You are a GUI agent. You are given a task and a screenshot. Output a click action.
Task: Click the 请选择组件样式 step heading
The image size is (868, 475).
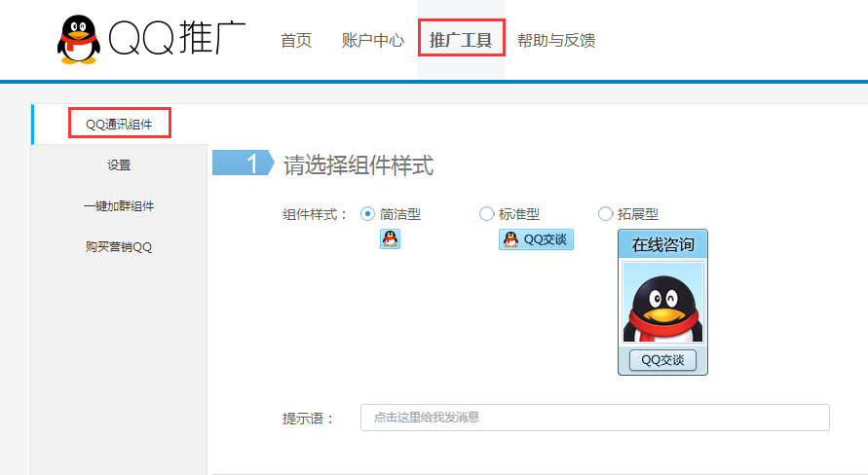pos(359,165)
